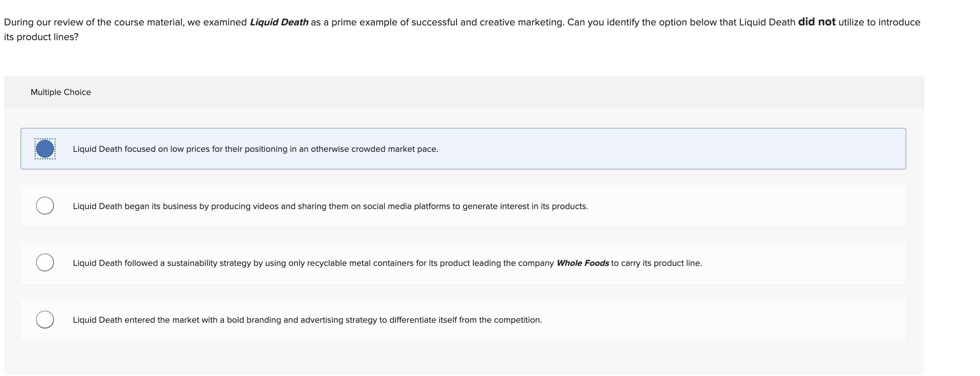Click the 'producing videos and sharing' answer text

point(330,206)
